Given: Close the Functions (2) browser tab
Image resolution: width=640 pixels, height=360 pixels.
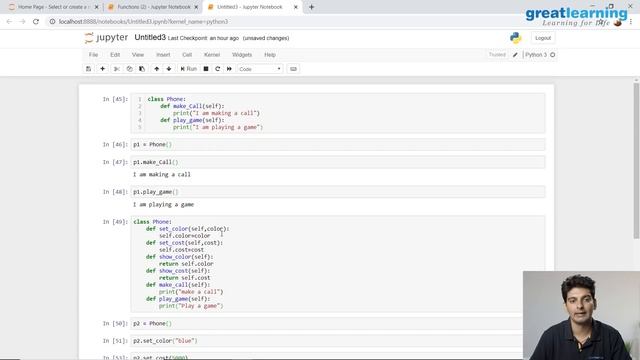Looking at the screenshot, I should [196, 7].
